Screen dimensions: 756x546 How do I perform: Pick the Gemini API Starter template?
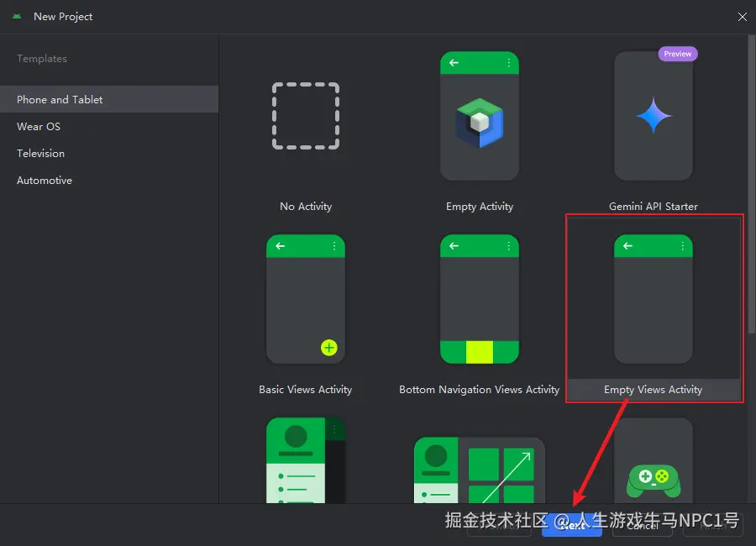[654, 128]
